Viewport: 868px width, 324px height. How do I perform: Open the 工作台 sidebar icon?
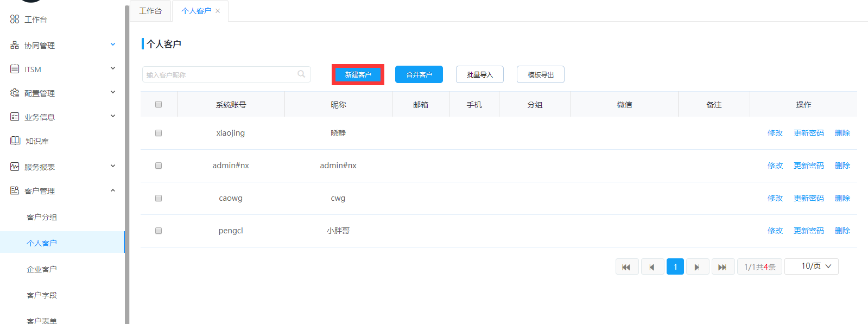(15, 20)
